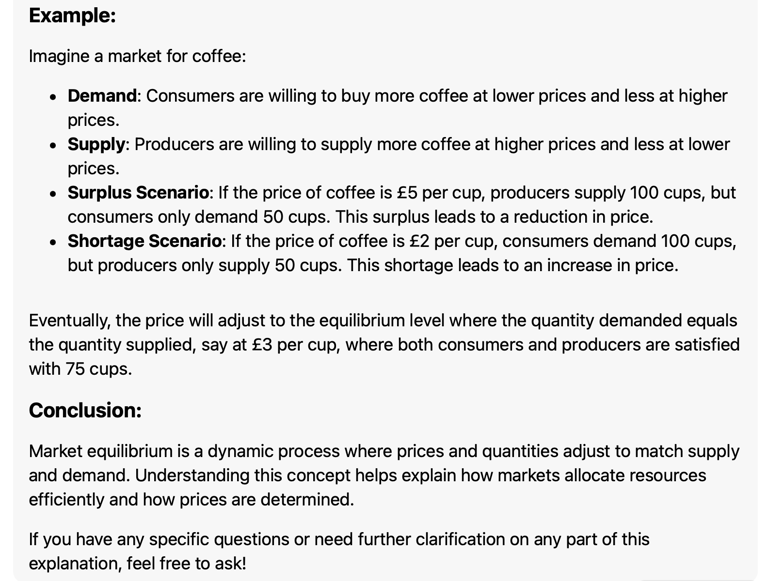Click the "Conclusion:" heading
This screenshot has height=581, width=768.
click(85, 411)
